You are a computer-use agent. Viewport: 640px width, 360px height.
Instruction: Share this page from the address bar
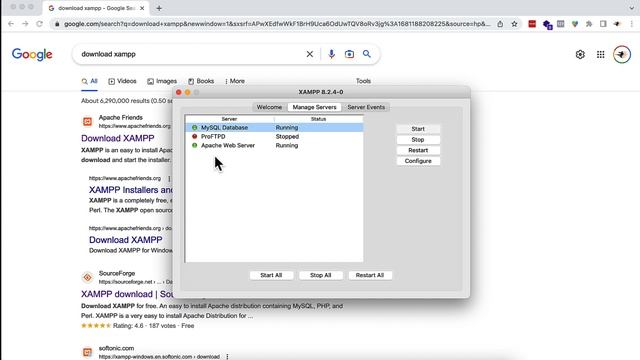click(500, 24)
